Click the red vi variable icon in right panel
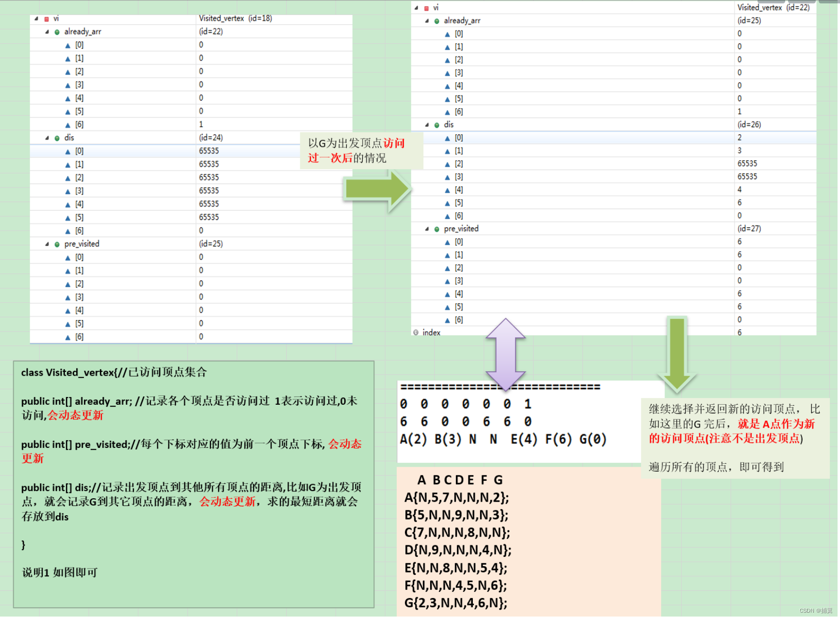Viewport: 840px width, 618px height. pyautogui.click(x=426, y=8)
